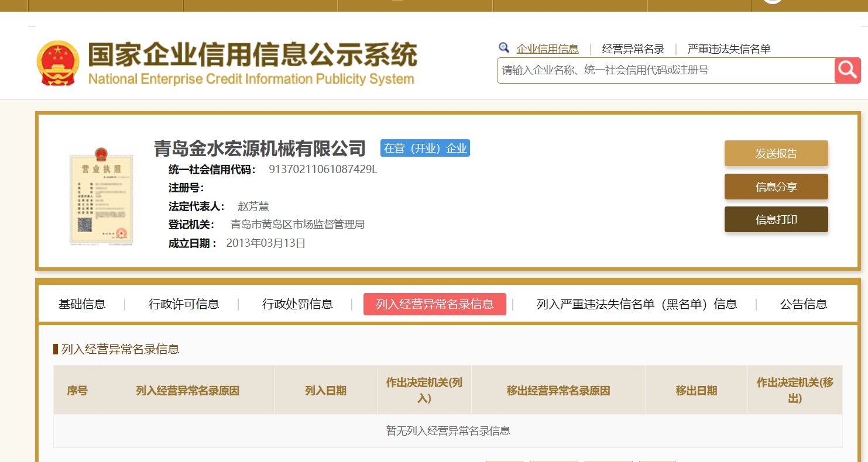Click the 列入日期 column header
This screenshot has width=868, height=462.
pyautogui.click(x=325, y=391)
